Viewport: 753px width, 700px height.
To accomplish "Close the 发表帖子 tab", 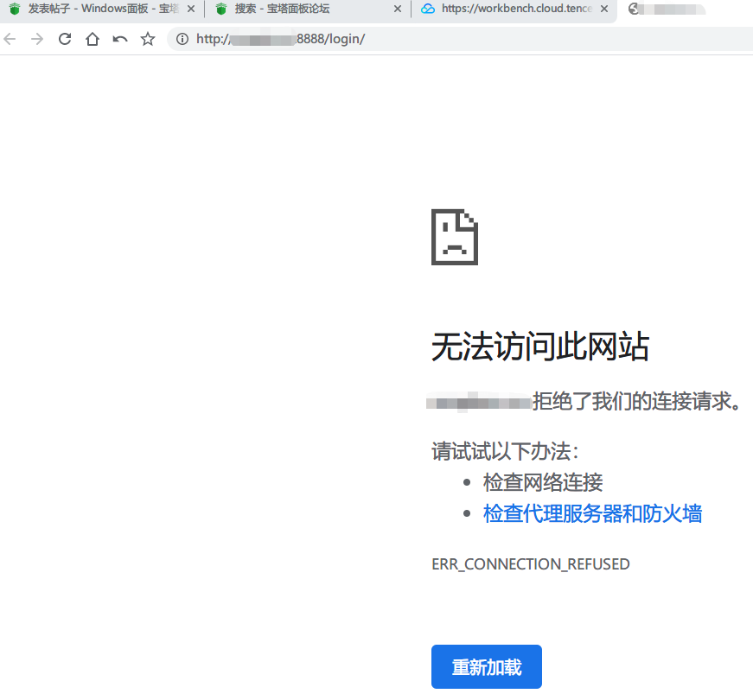I will 191,9.
